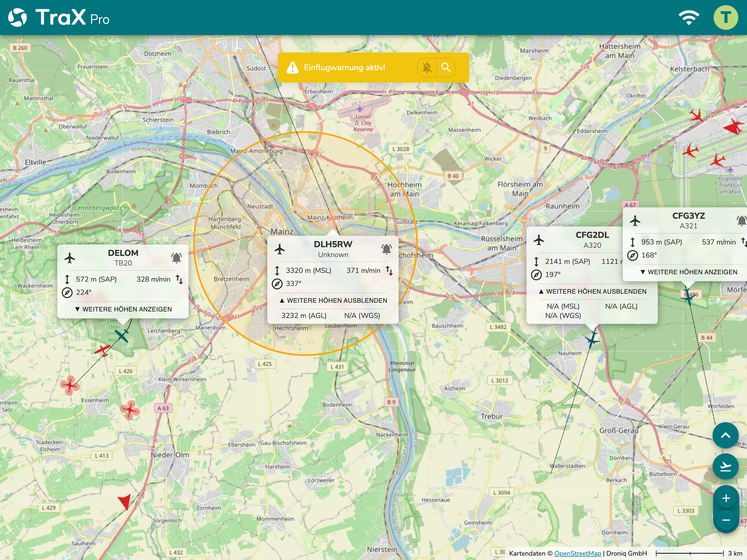747x560 pixels.
Task: Open search in the Einflugwarnung warning banner
Action: point(446,68)
